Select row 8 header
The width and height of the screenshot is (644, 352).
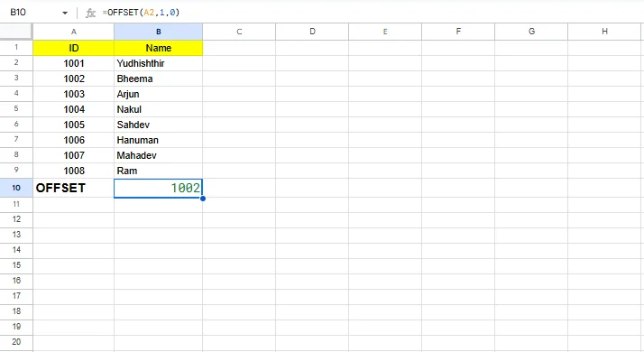16,155
